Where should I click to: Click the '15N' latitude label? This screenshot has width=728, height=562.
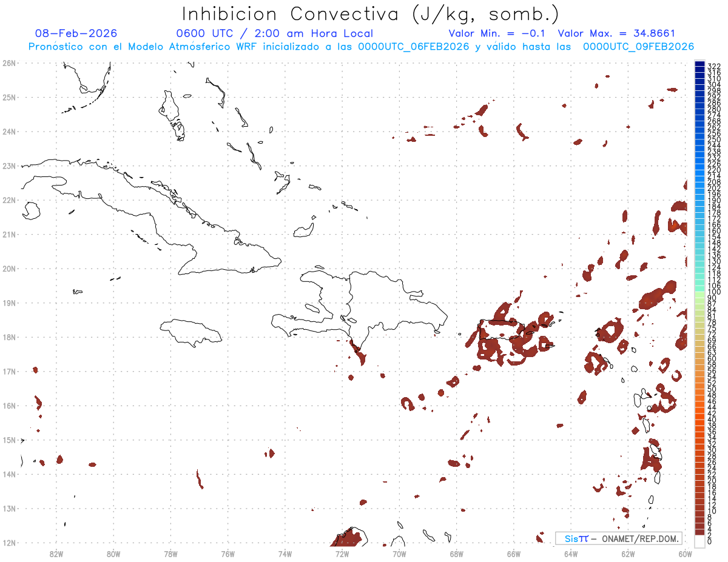pos(9,440)
